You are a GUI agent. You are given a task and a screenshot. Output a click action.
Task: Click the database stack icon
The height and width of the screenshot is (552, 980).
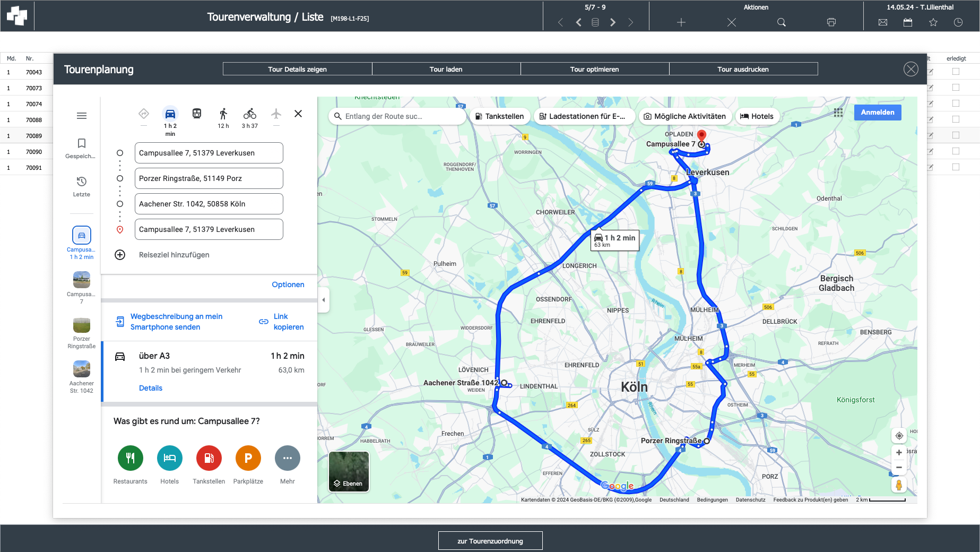point(595,22)
